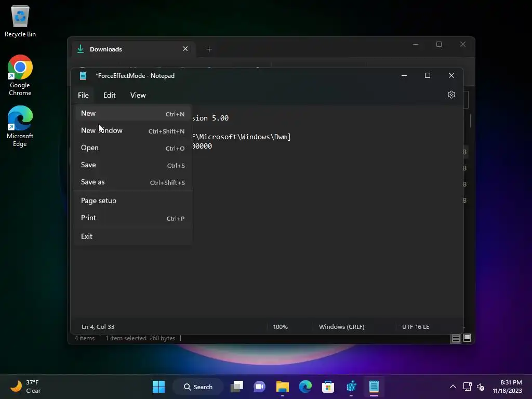Choose Page setup from File menu
The image size is (532, 399).
[133, 201]
